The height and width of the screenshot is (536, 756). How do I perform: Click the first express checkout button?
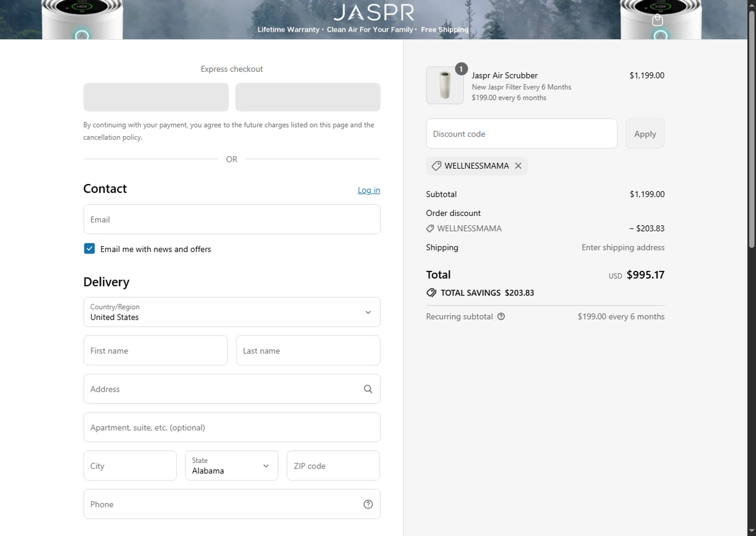point(156,97)
